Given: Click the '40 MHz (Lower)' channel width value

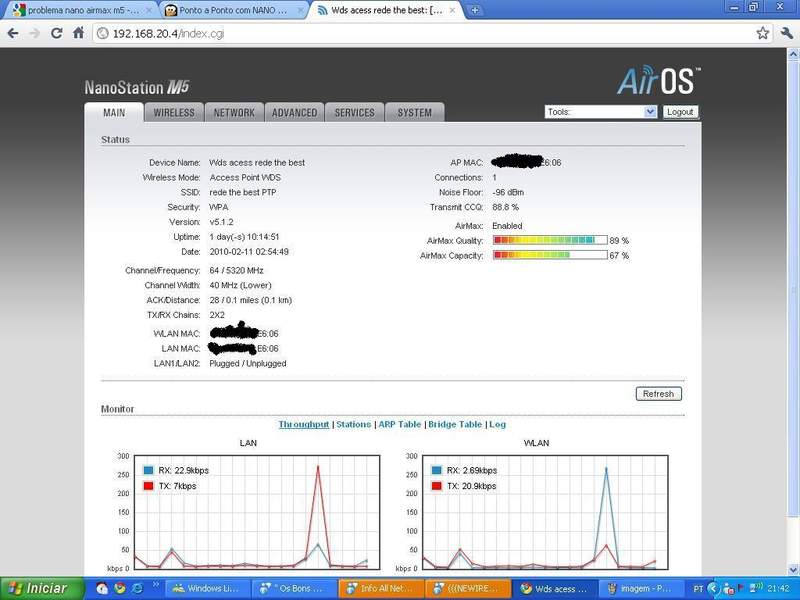Looking at the screenshot, I should tap(240, 285).
